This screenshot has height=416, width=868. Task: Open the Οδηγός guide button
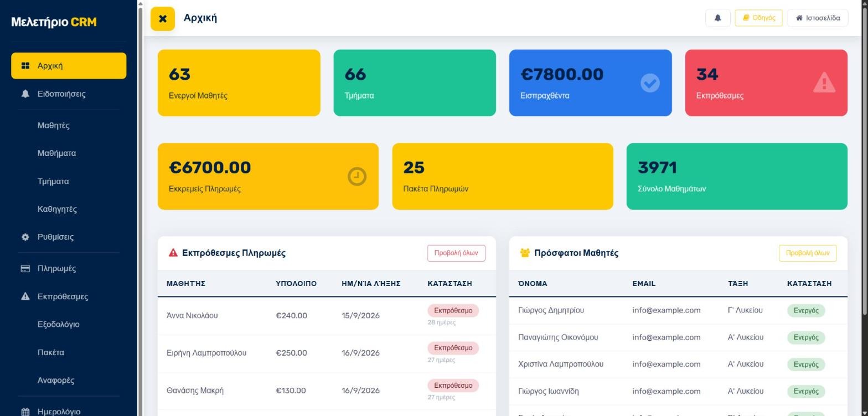[x=758, y=18]
